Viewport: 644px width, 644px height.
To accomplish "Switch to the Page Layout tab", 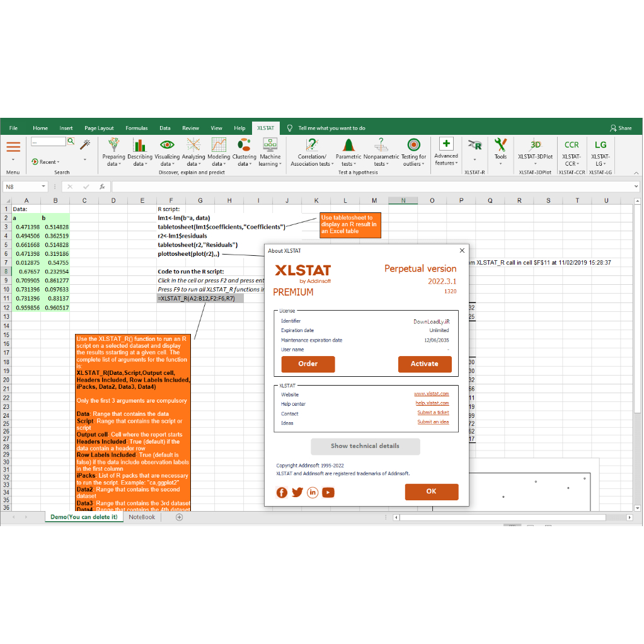I will pyautogui.click(x=99, y=128).
